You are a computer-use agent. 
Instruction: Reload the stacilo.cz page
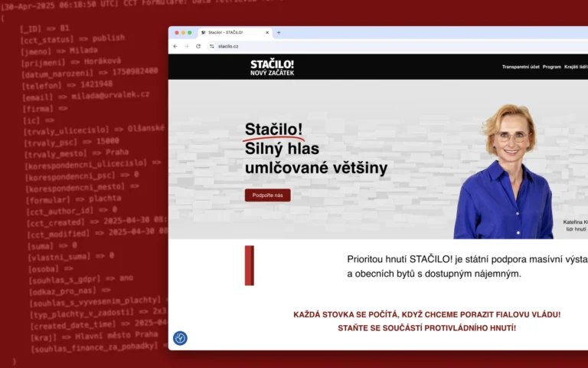click(x=198, y=46)
